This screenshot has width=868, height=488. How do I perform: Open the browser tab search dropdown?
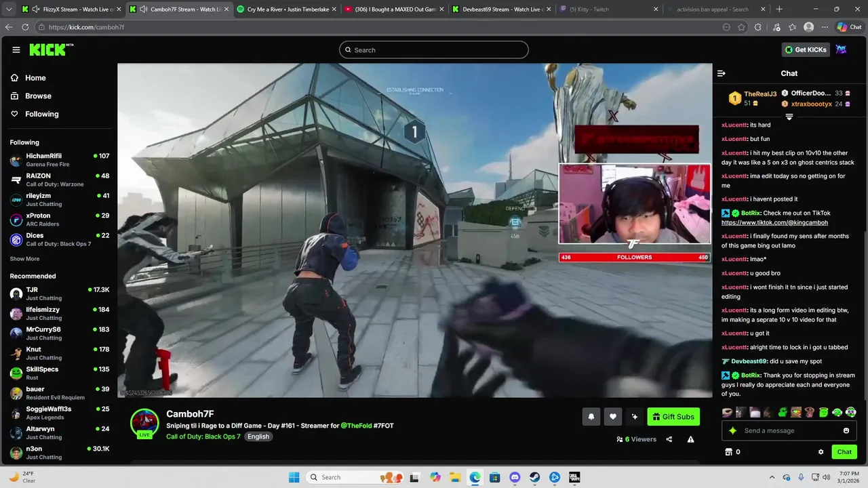tap(9, 9)
